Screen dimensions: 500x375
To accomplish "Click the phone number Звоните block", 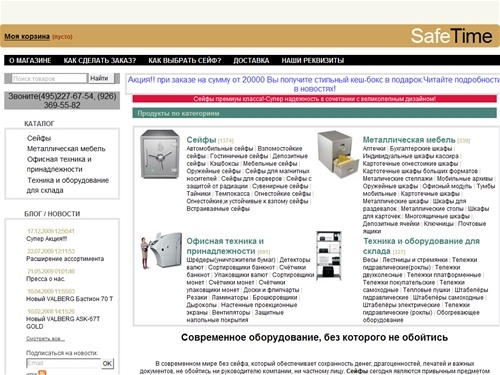I will tap(62, 101).
